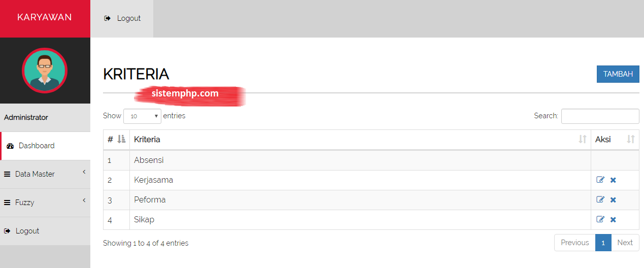Expand the Fuzzy sidebar menu
This screenshot has height=268, width=644.
(x=45, y=203)
